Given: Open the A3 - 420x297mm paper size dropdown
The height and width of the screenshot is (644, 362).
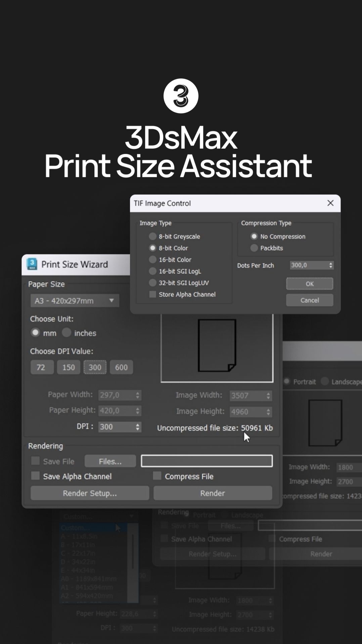Looking at the screenshot, I should point(75,301).
